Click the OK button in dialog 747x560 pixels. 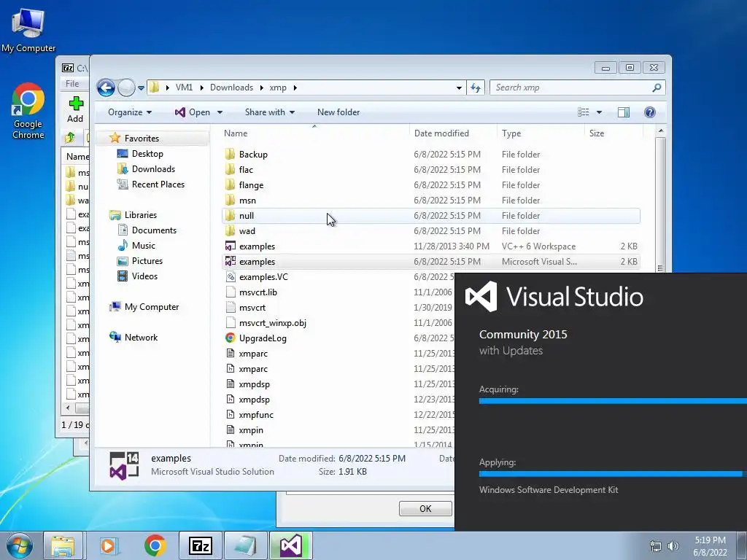coord(425,508)
